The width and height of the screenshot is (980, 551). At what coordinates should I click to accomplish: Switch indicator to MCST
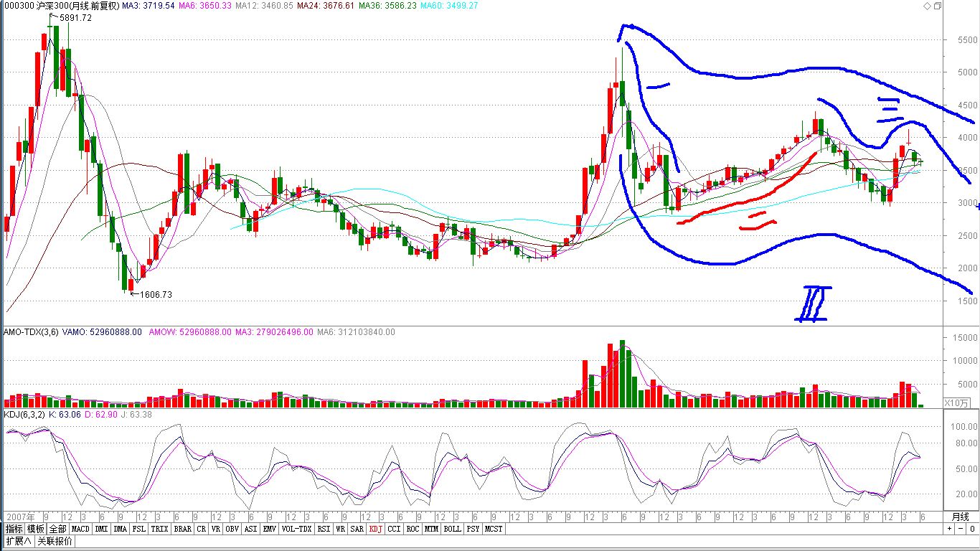pyautogui.click(x=494, y=529)
